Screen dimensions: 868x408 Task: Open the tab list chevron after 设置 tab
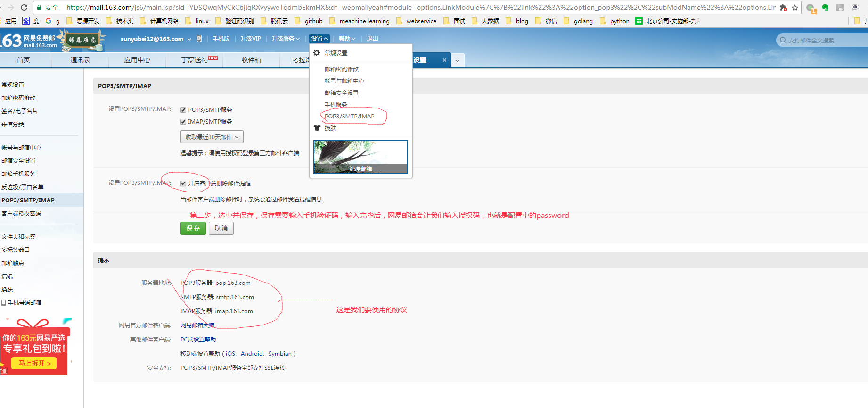click(x=457, y=60)
